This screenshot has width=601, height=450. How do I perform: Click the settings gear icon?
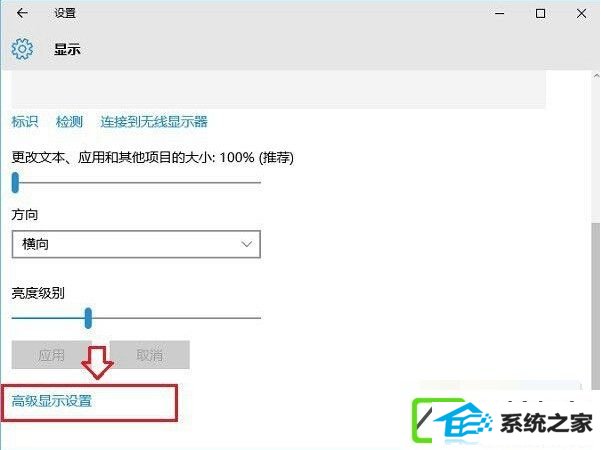22,49
